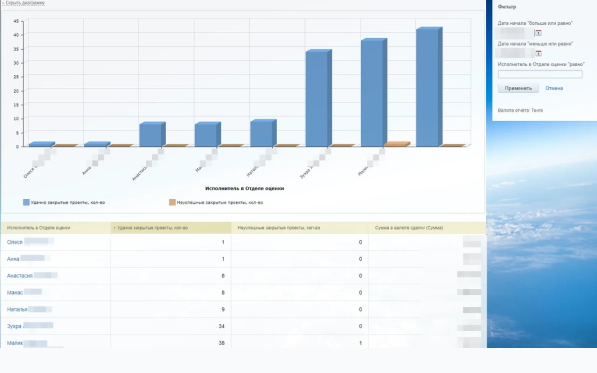This screenshot has height=373, width=597.
Task: Open calendar for start date 'больше или равно'
Action: pos(538,33)
